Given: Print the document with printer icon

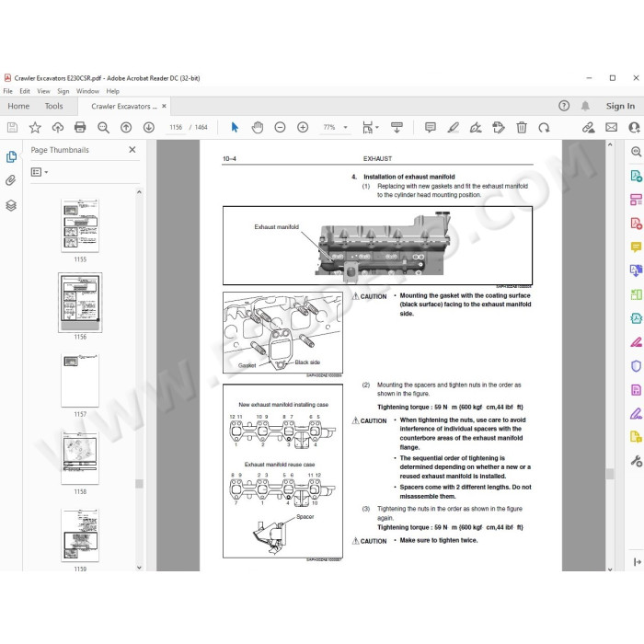Looking at the screenshot, I should click(80, 127).
